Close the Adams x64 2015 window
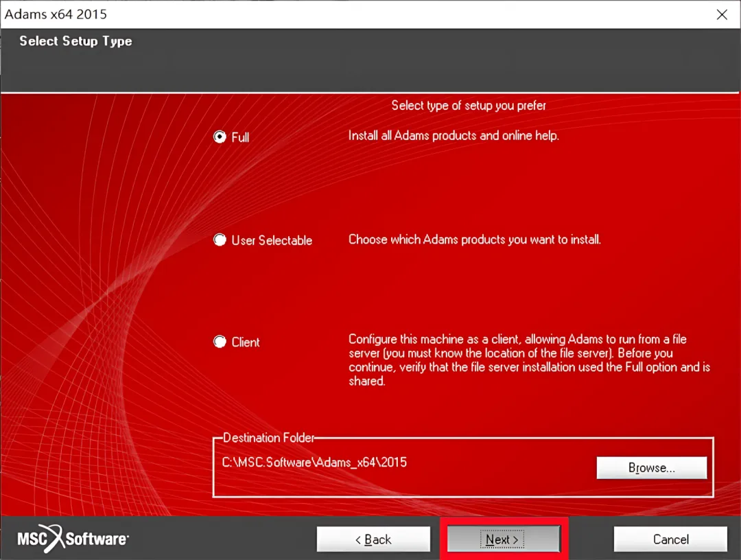The image size is (741, 560). [722, 14]
